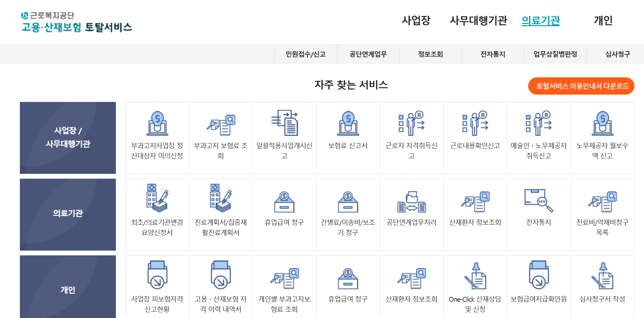This screenshot has height=318, width=644.
Task: Open 전자통지 magnifier icon in services grid
Action: point(539,201)
